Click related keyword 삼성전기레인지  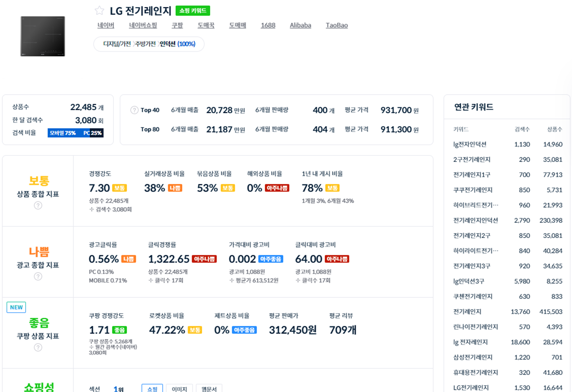(x=473, y=357)
